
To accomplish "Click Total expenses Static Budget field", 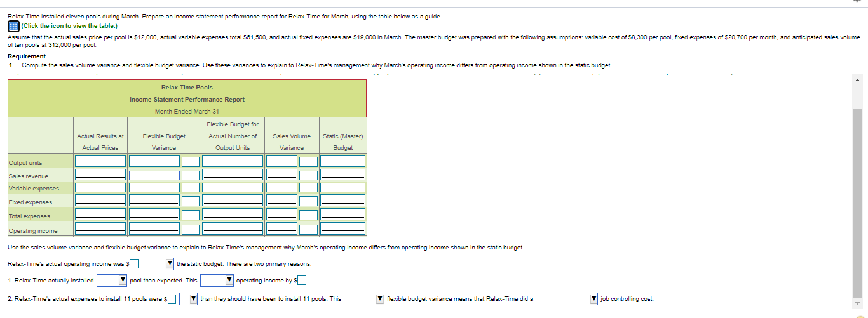I will (343, 215).
